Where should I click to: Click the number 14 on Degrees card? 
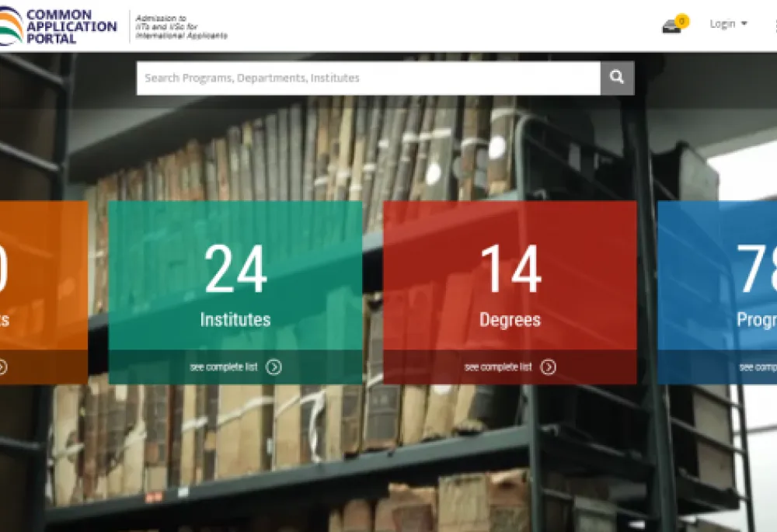[511, 269]
